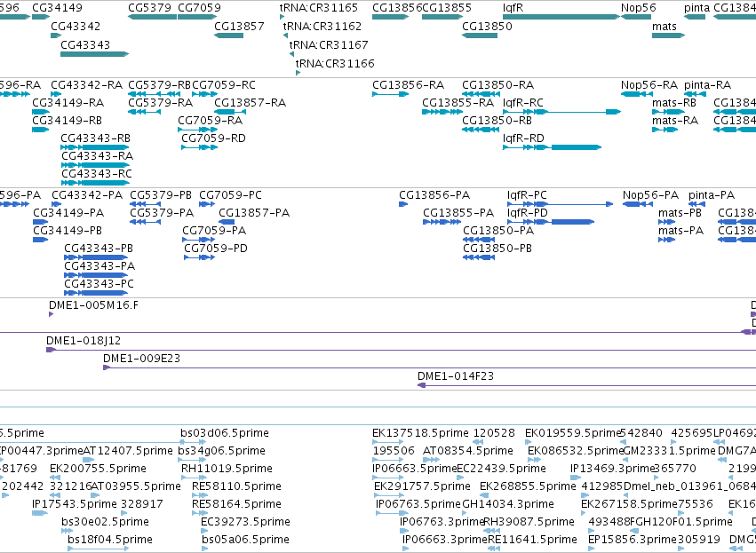Click transcript CG13856-RA
The height and width of the screenshot is (553, 756).
click(391, 94)
